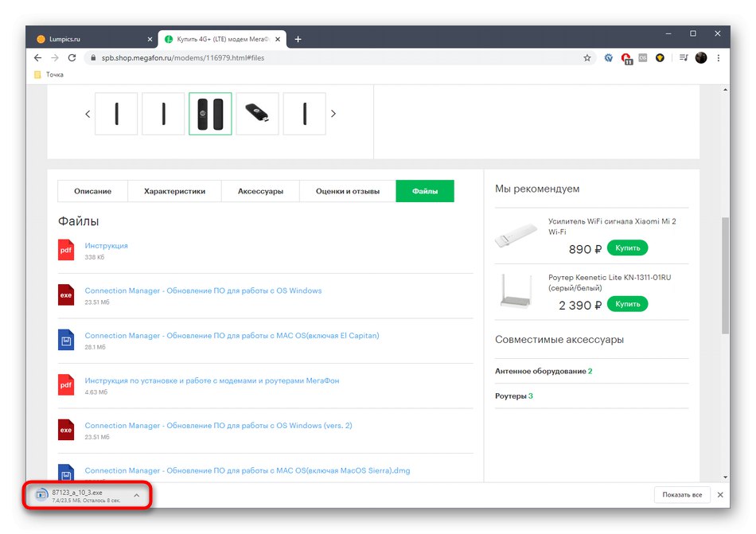Click disk icon for MAC OS El Capitan
The image size is (756, 534).
(x=66, y=340)
